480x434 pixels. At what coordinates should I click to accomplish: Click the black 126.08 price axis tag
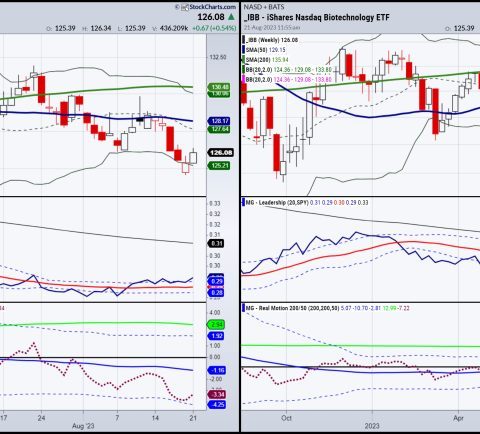click(x=221, y=152)
